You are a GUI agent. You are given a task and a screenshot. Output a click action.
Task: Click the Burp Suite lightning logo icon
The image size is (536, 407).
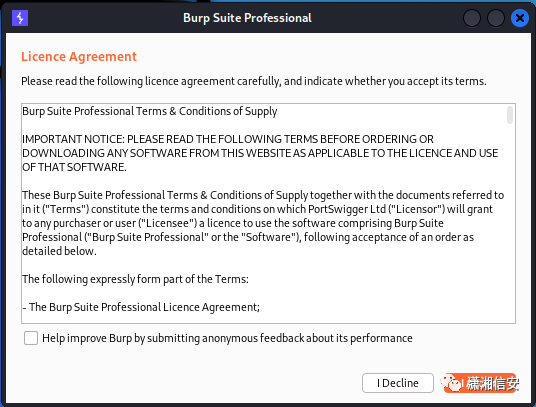pos(20,18)
